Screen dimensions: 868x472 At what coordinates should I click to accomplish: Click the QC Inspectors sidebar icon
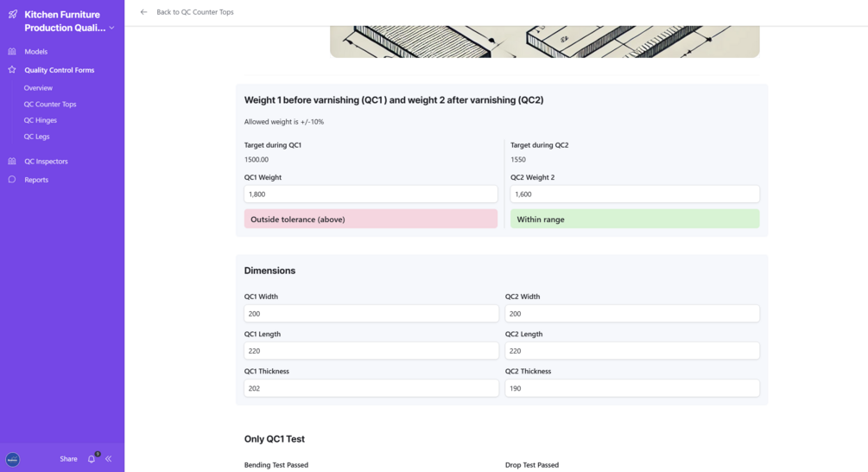(x=12, y=162)
